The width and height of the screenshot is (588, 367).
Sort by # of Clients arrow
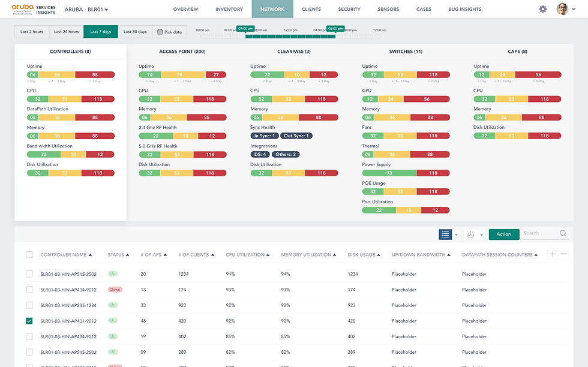212,255
